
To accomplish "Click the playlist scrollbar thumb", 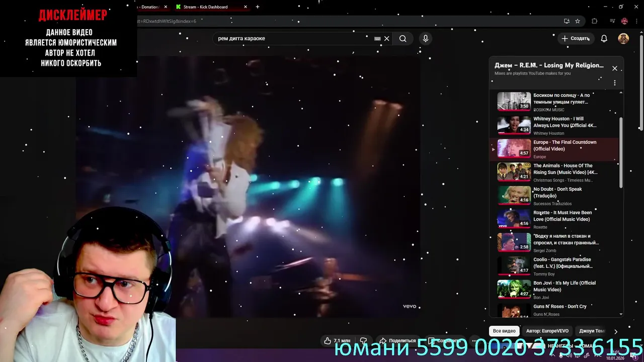I will pyautogui.click(x=620, y=153).
